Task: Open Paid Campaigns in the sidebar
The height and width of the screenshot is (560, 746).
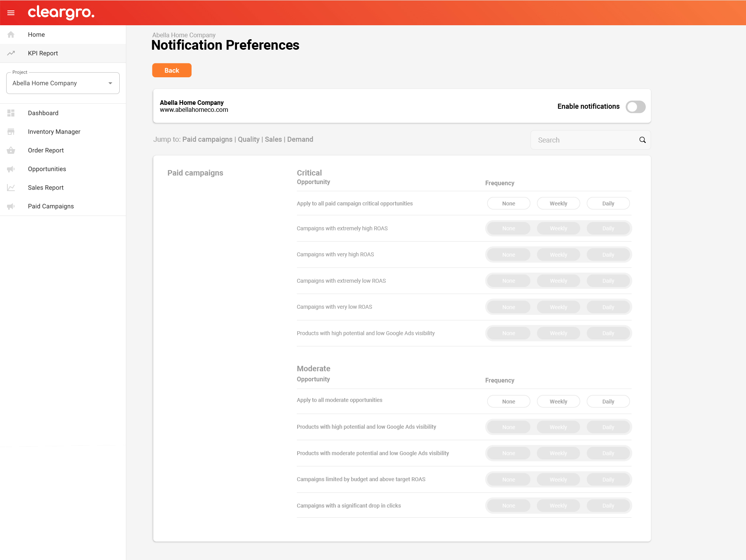Action: tap(51, 206)
